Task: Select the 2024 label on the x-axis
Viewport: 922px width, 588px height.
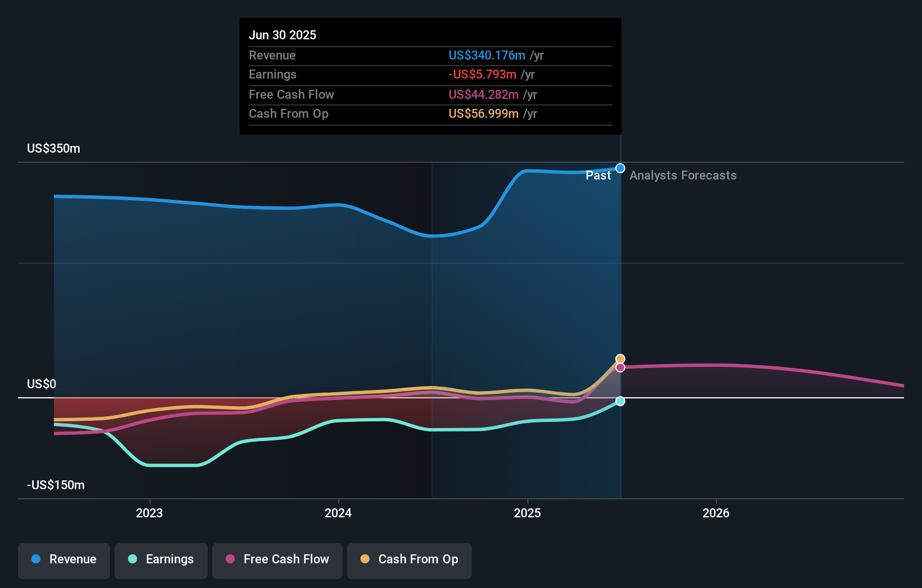Action: 338,512
